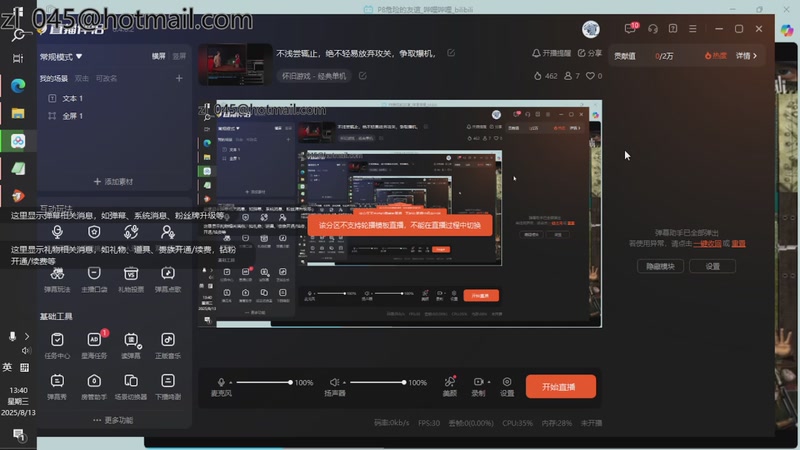Viewport: 800px width, 450px height.
Task: Click 设置 button in danmaku assistant panel
Action: point(712,266)
